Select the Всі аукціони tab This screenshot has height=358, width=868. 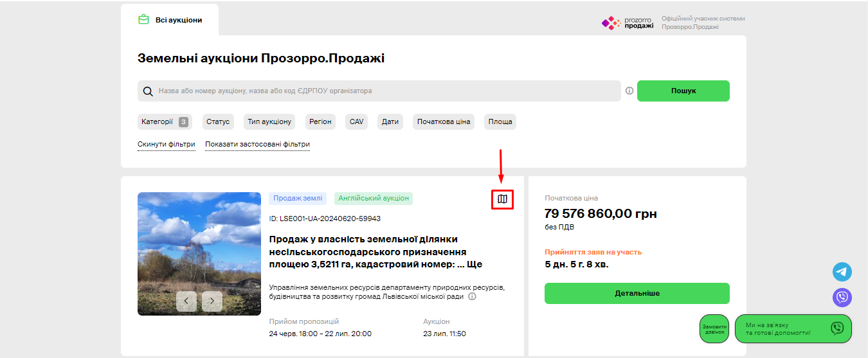(170, 20)
